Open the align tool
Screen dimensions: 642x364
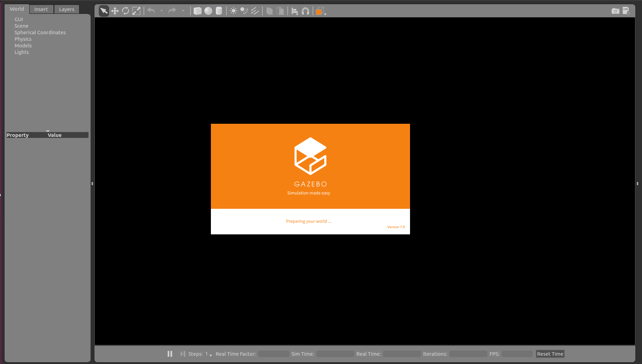295,11
